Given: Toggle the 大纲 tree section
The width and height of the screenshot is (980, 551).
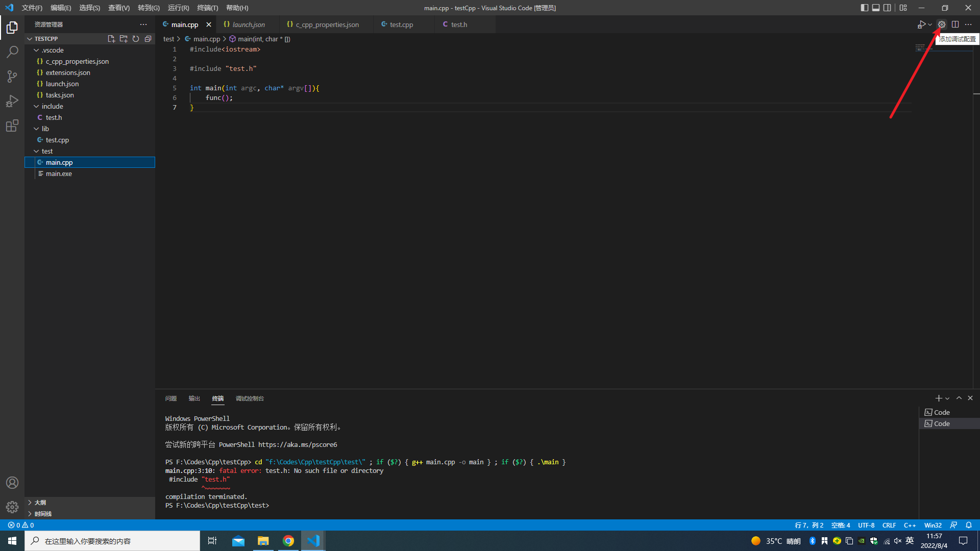Looking at the screenshot, I should pyautogui.click(x=29, y=502).
